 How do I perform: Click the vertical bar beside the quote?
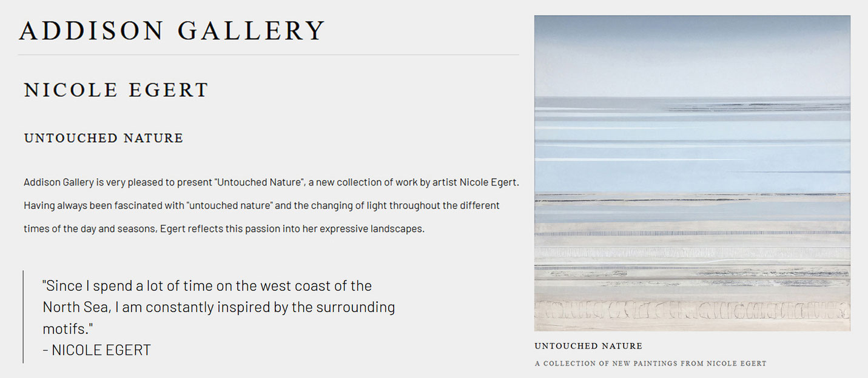pyautogui.click(x=23, y=317)
